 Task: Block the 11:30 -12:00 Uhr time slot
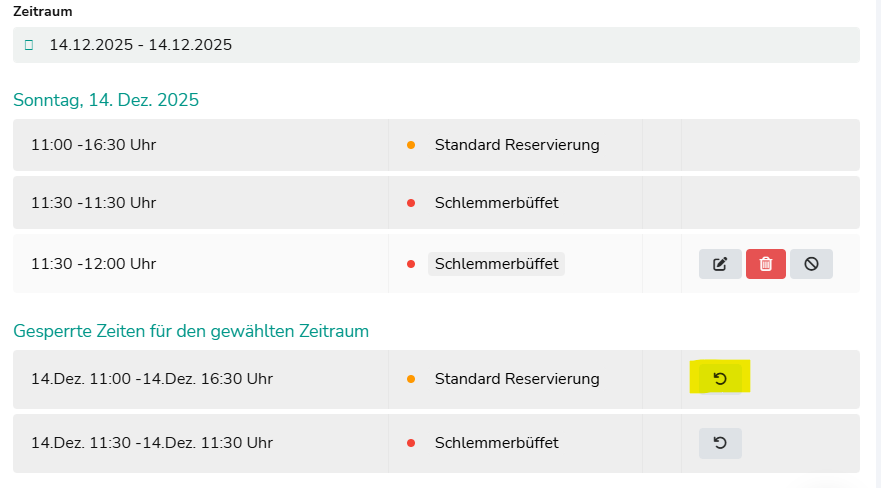[x=811, y=264]
